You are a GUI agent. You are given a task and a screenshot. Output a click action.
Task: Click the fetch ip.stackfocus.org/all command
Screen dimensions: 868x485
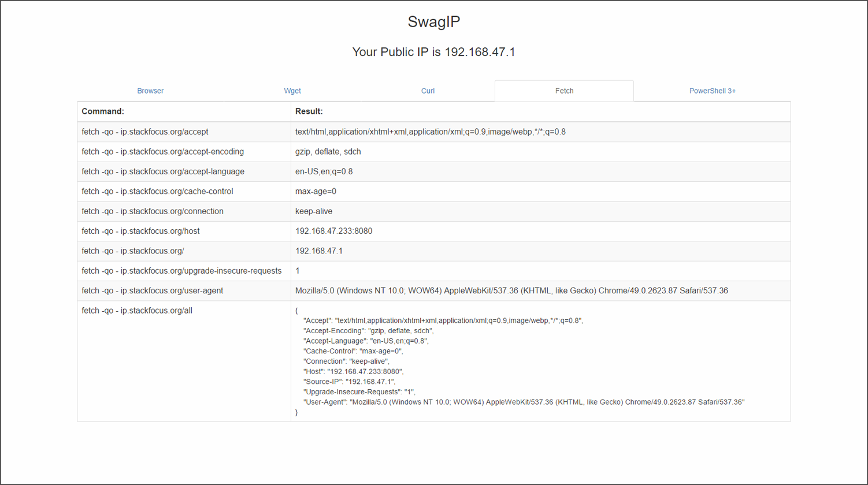click(137, 311)
